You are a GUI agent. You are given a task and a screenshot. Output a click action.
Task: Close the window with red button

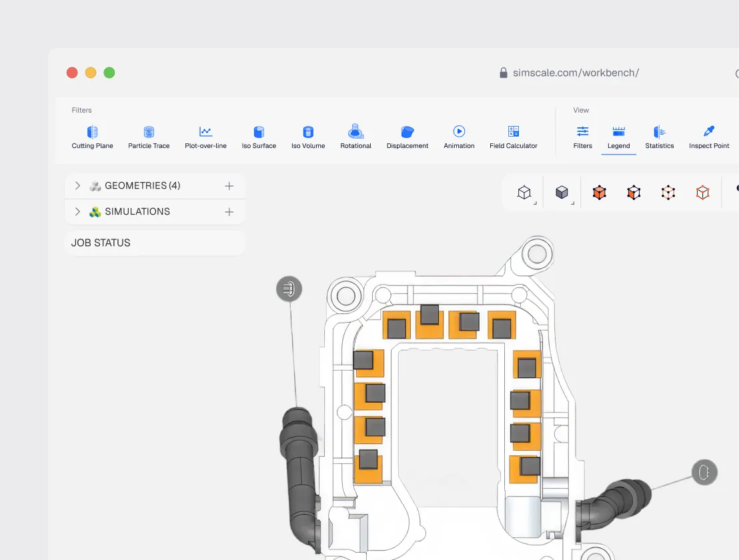(x=72, y=73)
